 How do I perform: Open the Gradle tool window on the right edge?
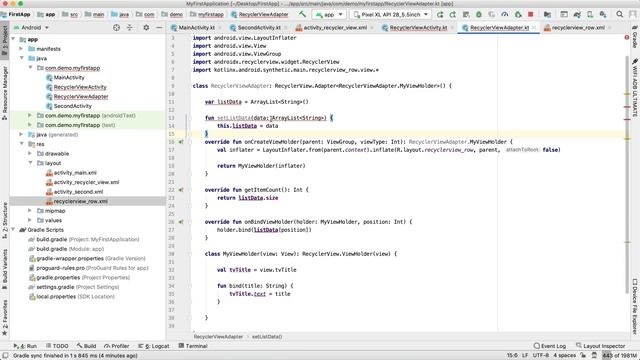(635, 37)
